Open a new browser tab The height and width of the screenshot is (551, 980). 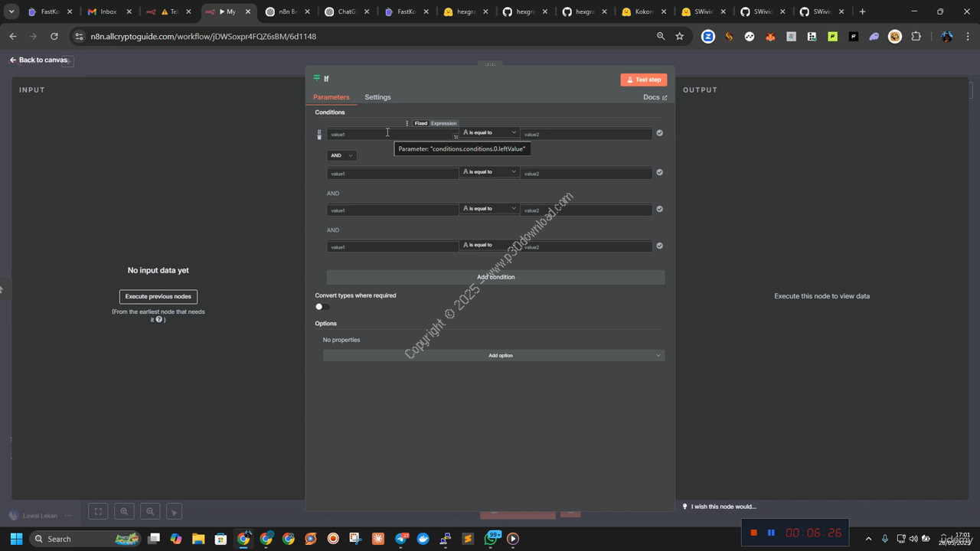[862, 11]
